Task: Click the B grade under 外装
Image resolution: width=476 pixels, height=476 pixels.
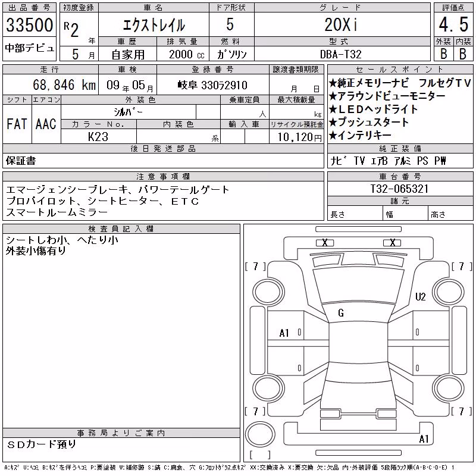Action: (443, 54)
